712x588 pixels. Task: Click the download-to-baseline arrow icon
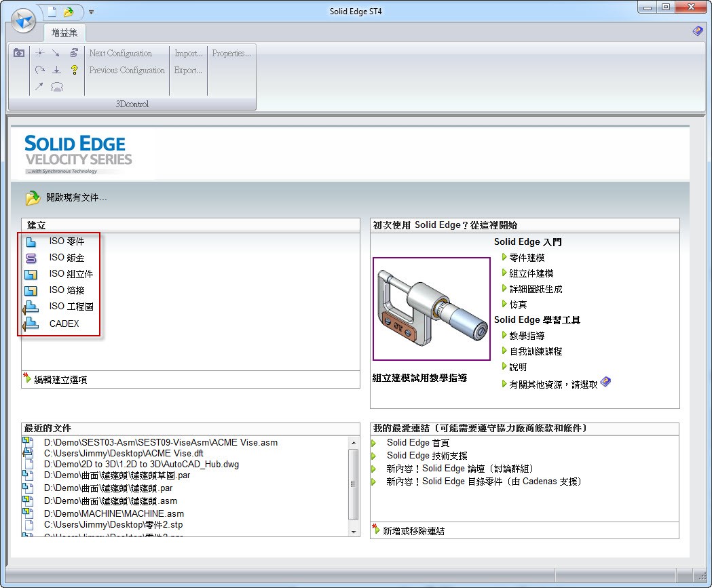[56, 70]
